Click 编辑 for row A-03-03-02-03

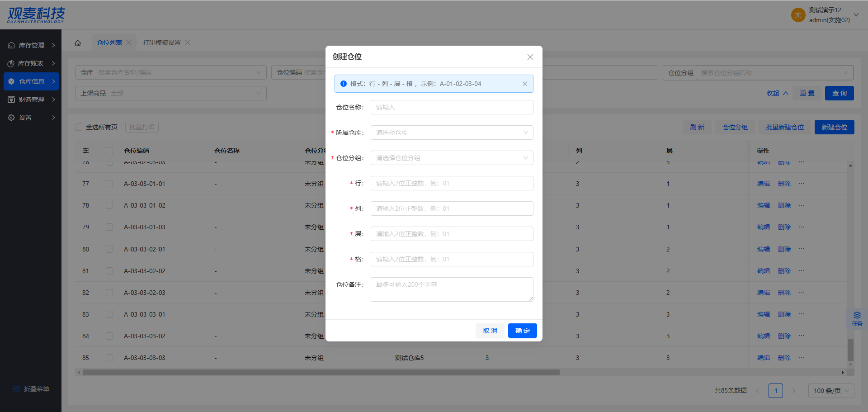pos(764,293)
